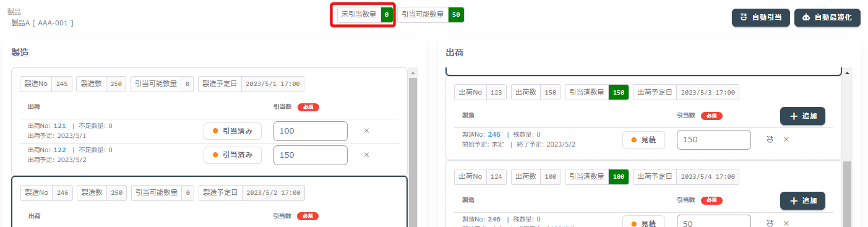
Task: Click the 製造 panel scroll-up arrow
Action: [414, 72]
